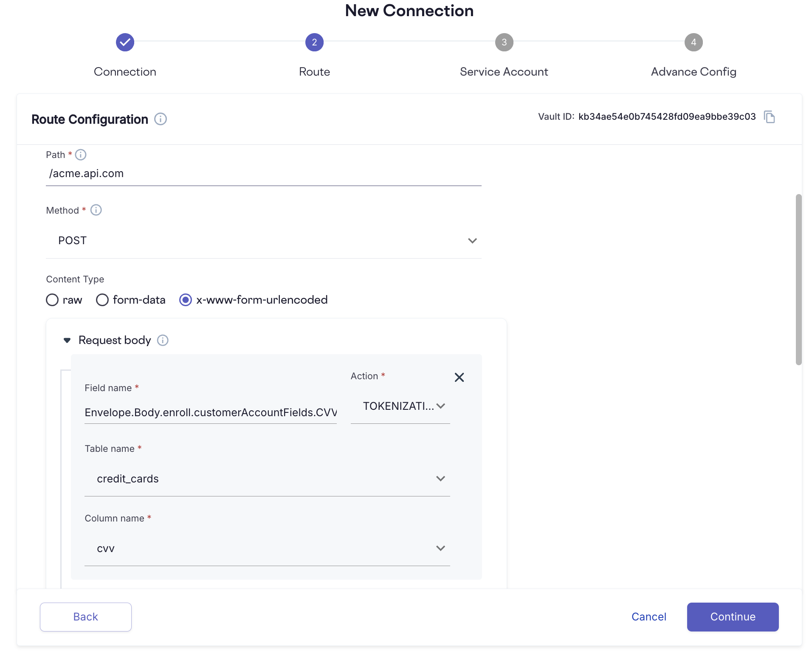Click the completed Connection step checkmark
The height and width of the screenshot is (654, 812).
coord(124,42)
